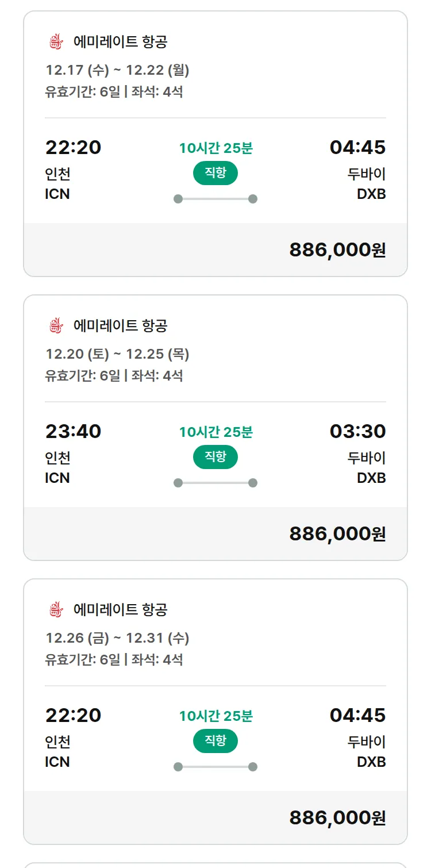Click the 12.17 (수) ~ 12.22 (월) date range
Viewport: 431px width, 868px height.
[x=117, y=71]
